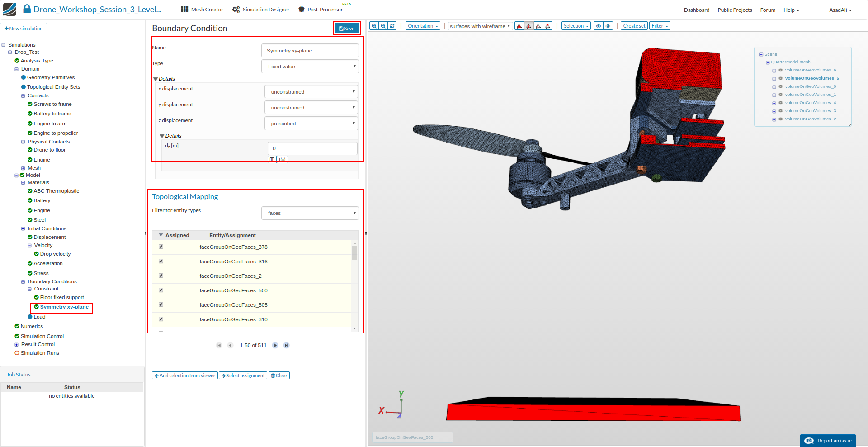
Task: Clear the entity assignments
Action: 279,376
